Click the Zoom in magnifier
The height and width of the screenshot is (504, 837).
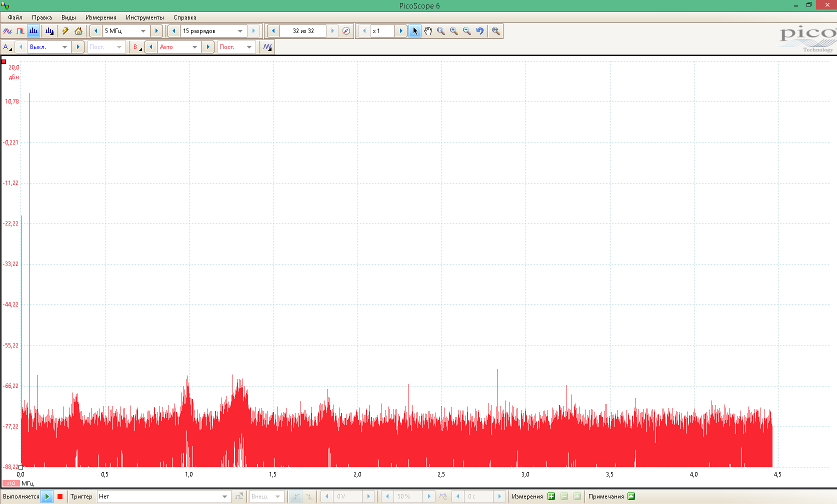click(454, 31)
